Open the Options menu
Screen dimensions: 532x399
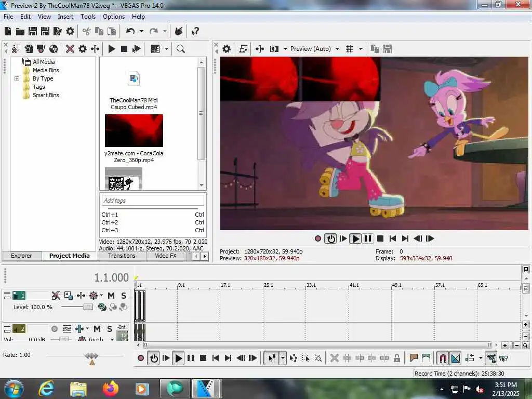point(114,17)
